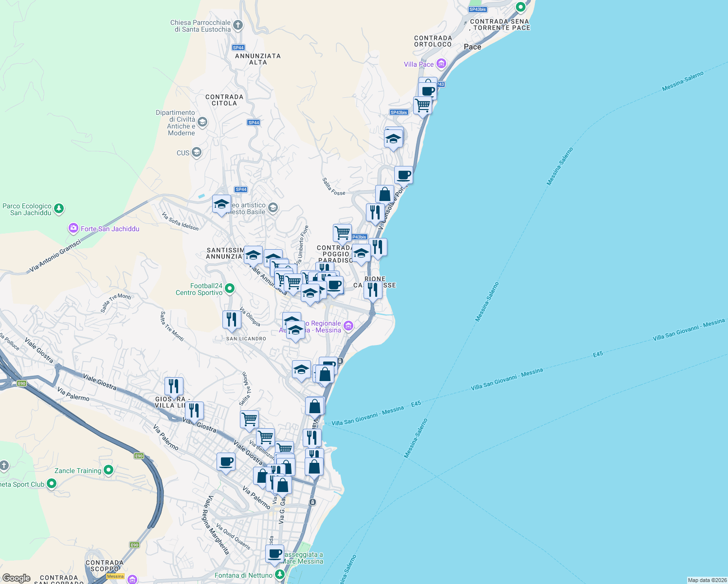Open the restaurant pin in Rione Case Basse

[x=373, y=290]
